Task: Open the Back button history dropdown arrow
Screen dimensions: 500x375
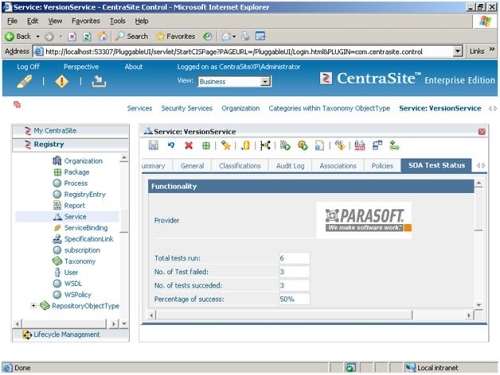Action: pos(38,36)
